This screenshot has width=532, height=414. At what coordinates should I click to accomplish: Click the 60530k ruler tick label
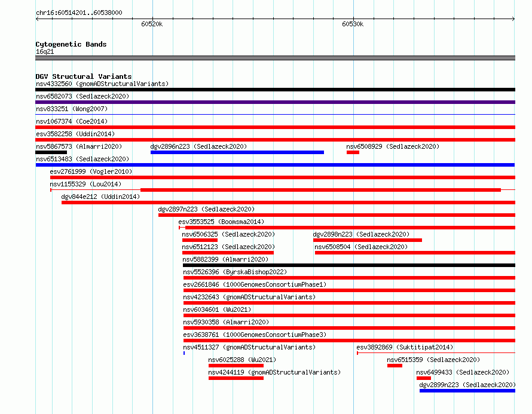point(353,24)
